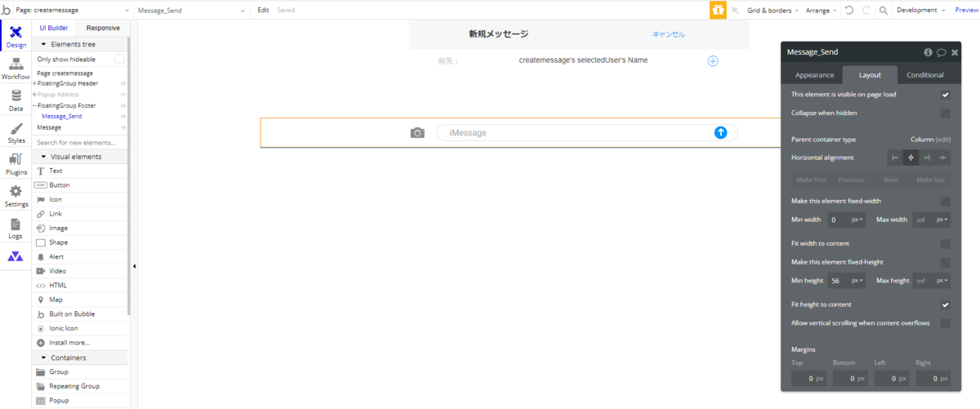Collapse the Containers section

[x=43, y=358]
